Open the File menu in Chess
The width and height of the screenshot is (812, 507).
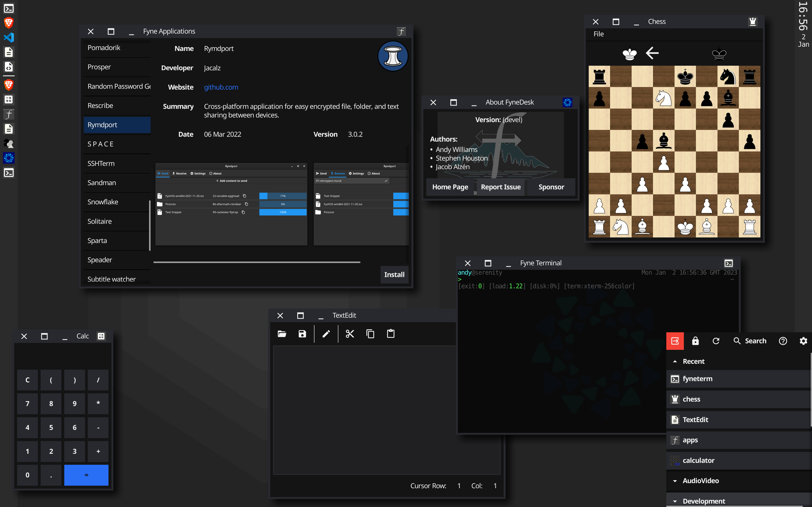click(598, 34)
